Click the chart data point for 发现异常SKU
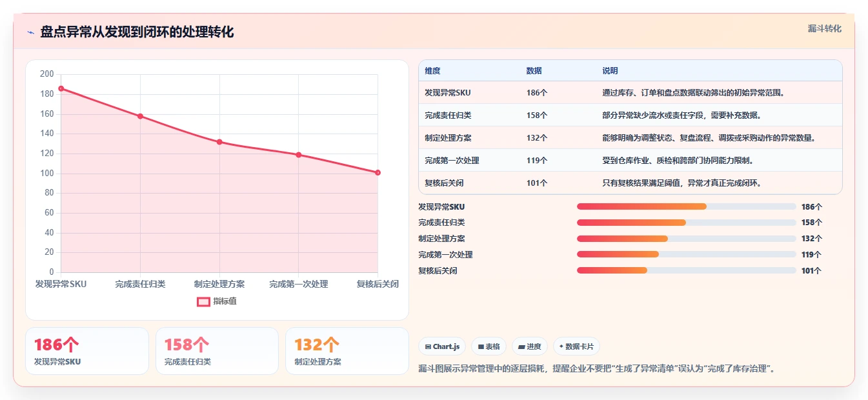 click(61, 88)
